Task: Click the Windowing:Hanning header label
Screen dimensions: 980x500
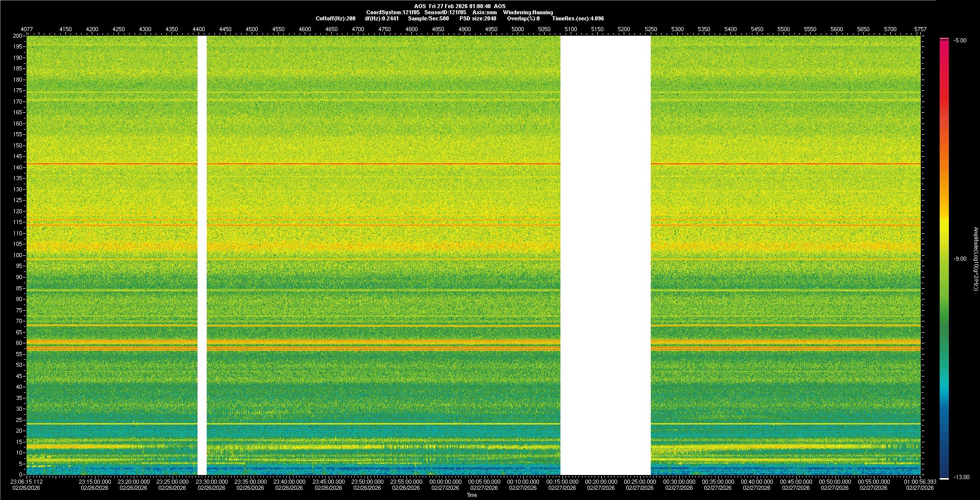Action: point(528,12)
